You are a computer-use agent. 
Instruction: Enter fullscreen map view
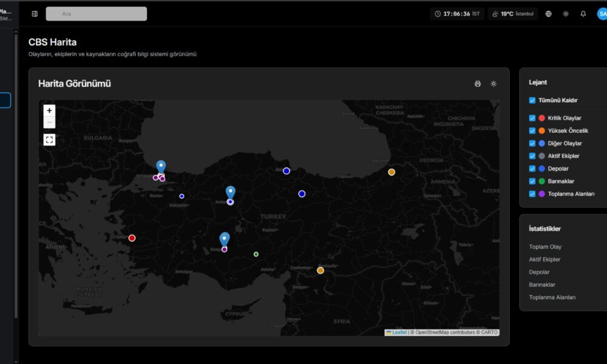(x=49, y=140)
